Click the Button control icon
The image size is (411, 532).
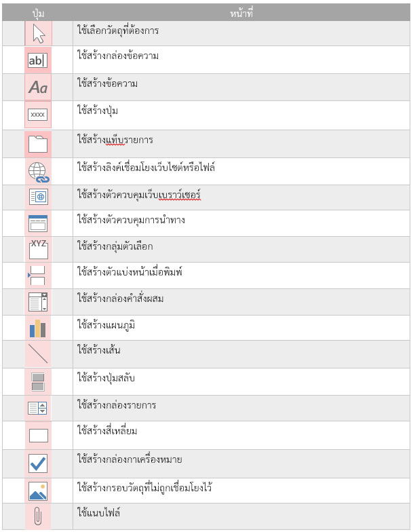tap(38, 115)
